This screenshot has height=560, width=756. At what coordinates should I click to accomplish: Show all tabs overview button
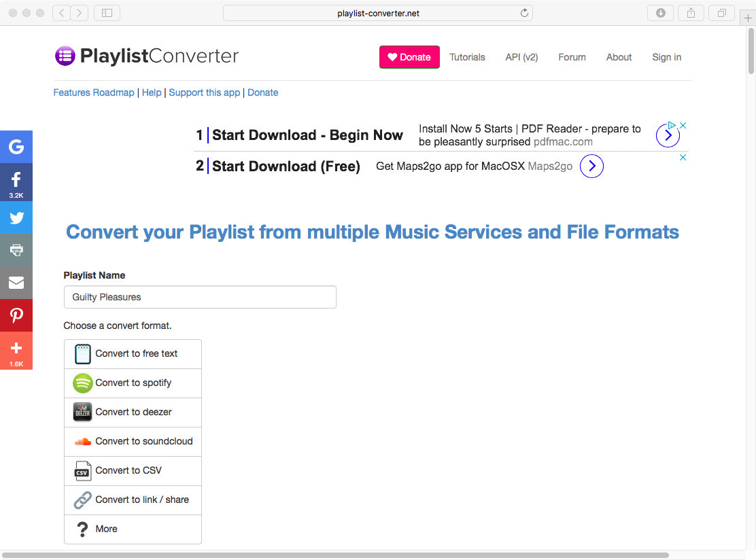tap(721, 13)
